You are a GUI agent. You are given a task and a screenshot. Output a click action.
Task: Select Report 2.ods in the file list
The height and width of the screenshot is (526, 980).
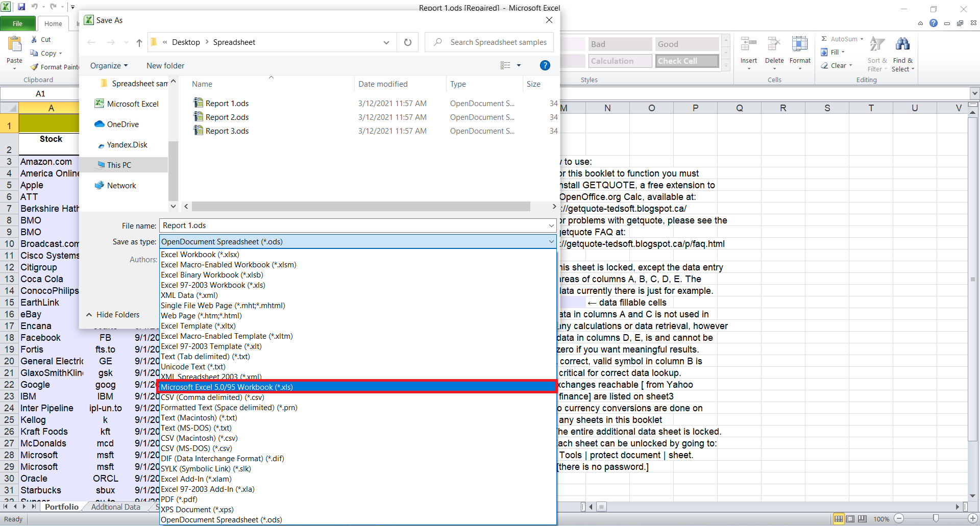pyautogui.click(x=227, y=117)
